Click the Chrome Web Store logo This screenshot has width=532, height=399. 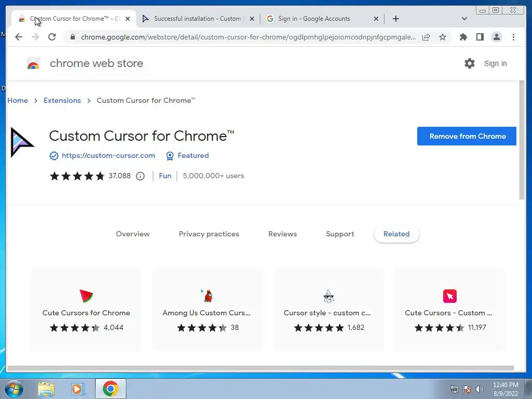33,63
